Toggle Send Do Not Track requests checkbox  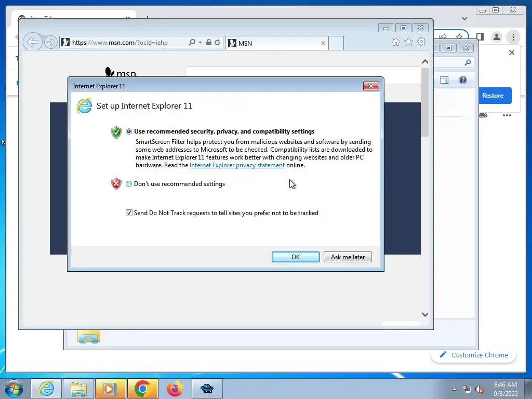coord(129,212)
